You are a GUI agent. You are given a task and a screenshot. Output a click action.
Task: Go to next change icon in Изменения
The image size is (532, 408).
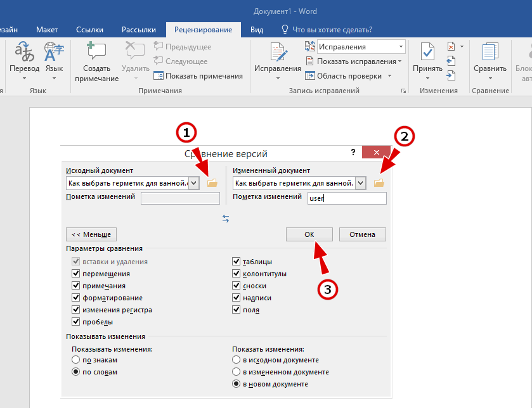tap(451, 75)
